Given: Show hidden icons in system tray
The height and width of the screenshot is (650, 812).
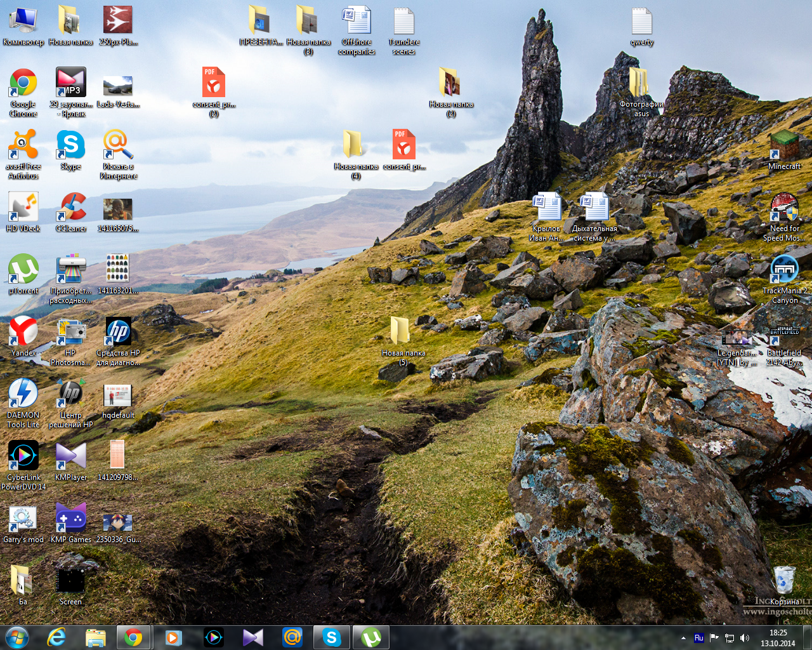Looking at the screenshot, I should [x=683, y=638].
